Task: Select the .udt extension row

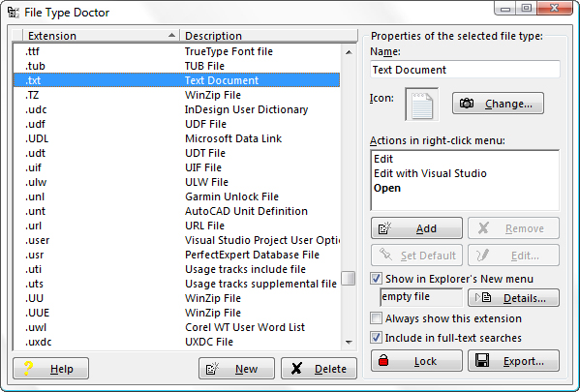Action: (176, 153)
